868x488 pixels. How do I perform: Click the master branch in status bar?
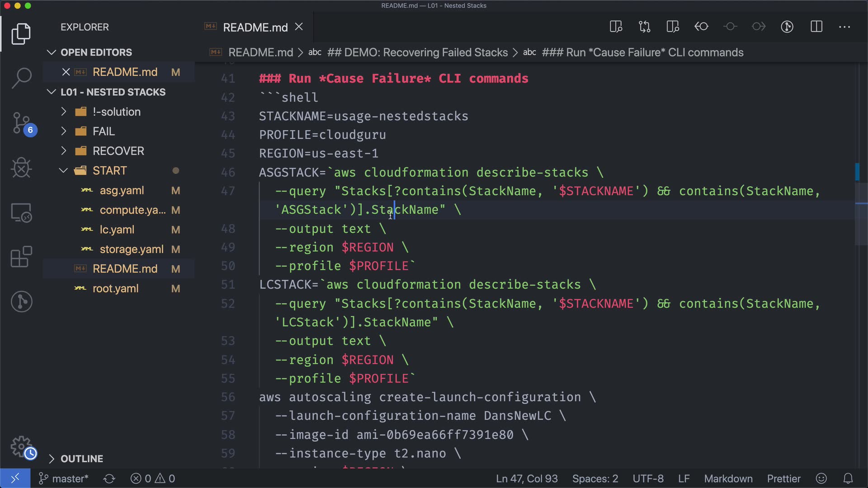point(64,479)
